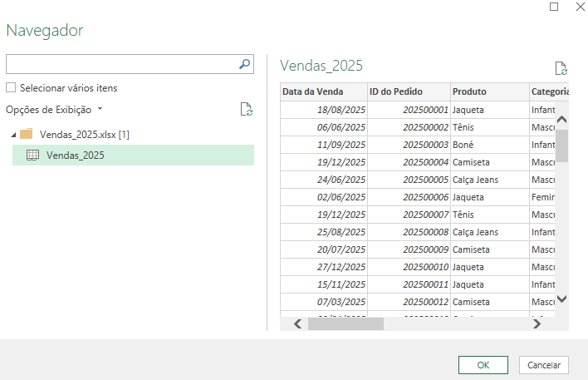The height and width of the screenshot is (380, 588).
Task: Select date cell 24/06/2025
Action: pos(324,180)
